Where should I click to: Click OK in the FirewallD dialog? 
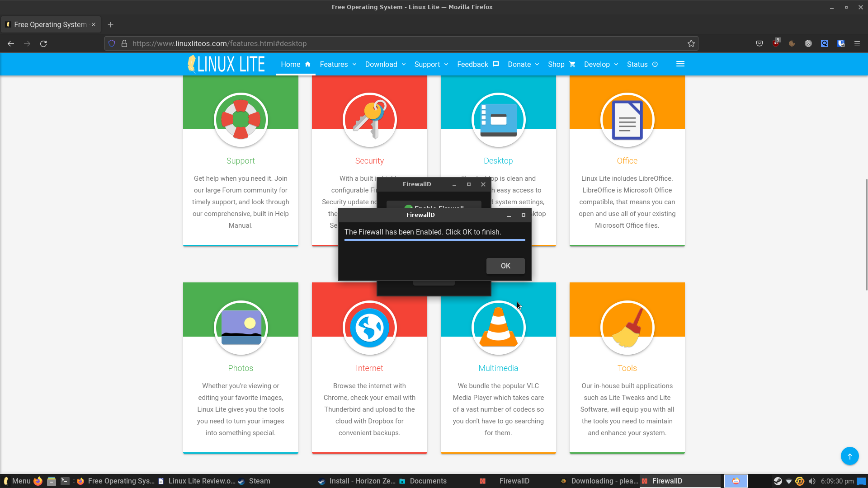tap(505, 266)
